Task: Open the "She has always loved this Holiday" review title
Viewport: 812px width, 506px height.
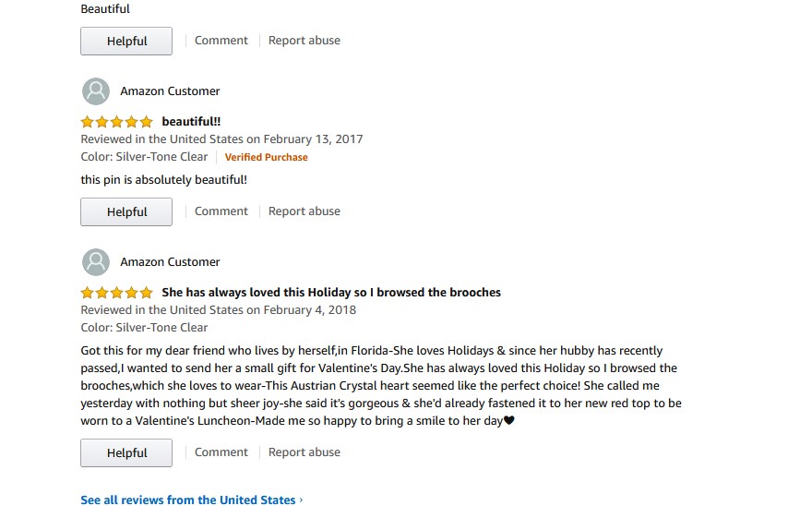Action: coord(330,293)
